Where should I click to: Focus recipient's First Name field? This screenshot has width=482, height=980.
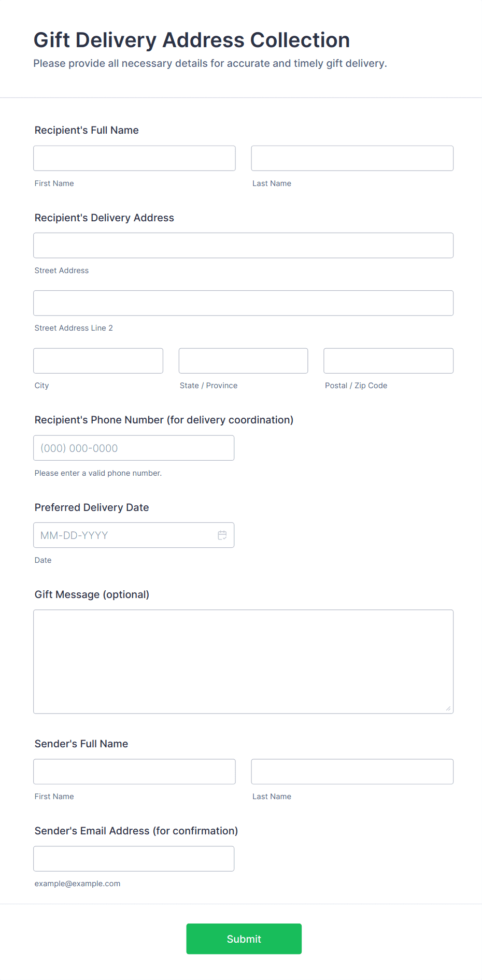point(134,159)
